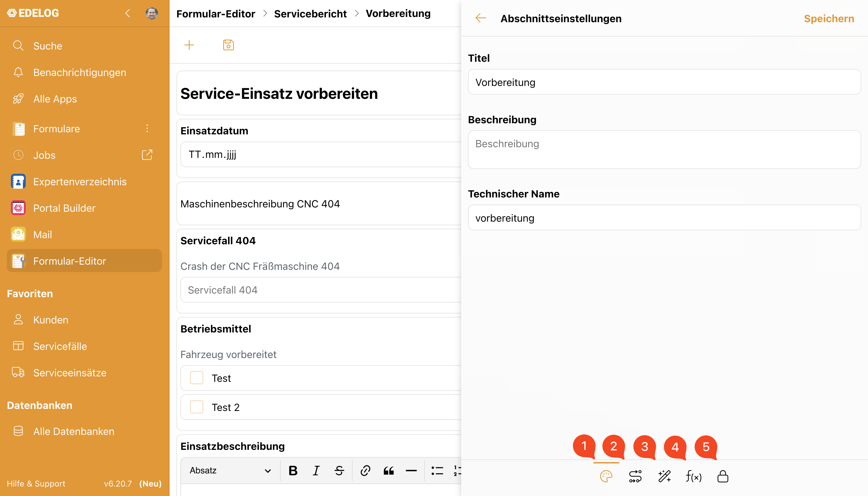Go back with the orange arrow
This screenshot has height=496, width=868.
(x=481, y=18)
